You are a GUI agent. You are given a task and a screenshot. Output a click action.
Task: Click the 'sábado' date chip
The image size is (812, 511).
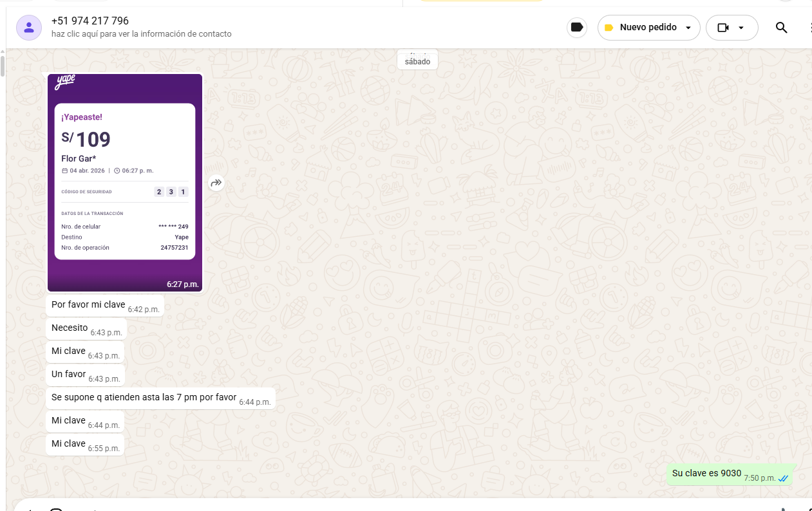[x=418, y=62]
